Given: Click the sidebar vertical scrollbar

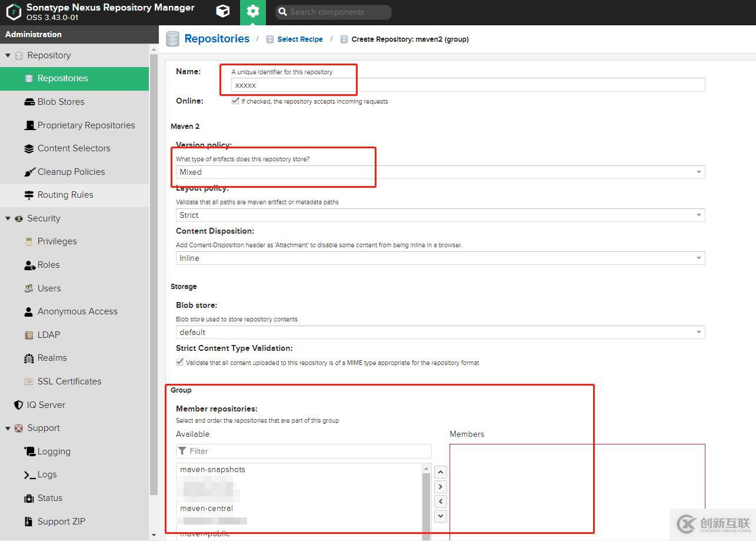Looking at the screenshot, I should point(154,274).
